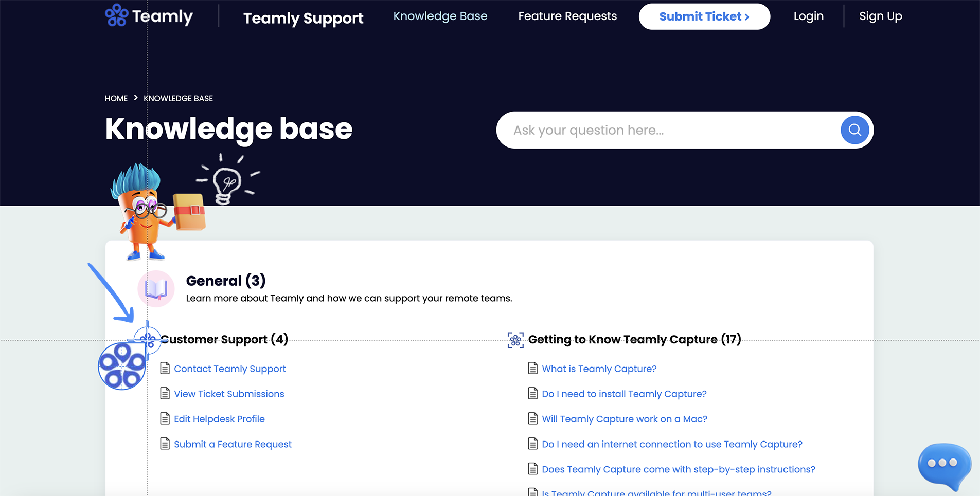Image resolution: width=980 pixels, height=496 pixels.
Task: Click Sign Up in the header
Action: click(x=880, y=16)
